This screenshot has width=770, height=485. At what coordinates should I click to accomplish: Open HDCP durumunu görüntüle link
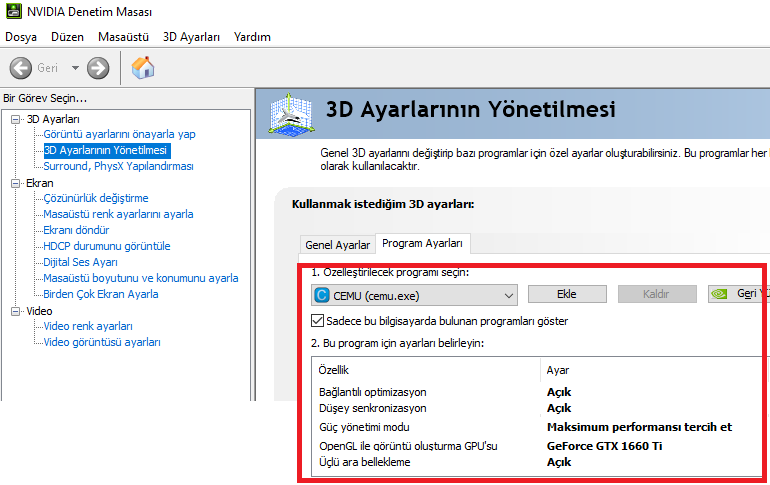coord(107,246)
